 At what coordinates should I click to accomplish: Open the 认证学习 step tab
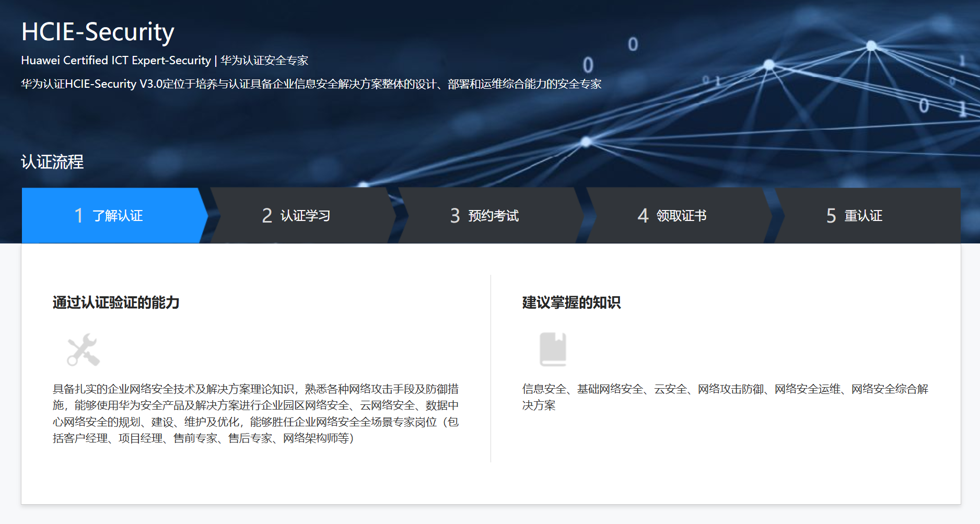coord(303,215)
